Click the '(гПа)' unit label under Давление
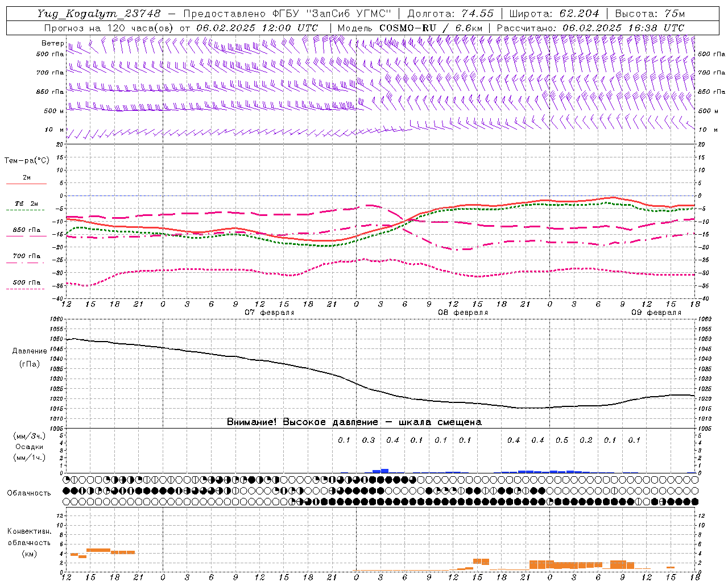The height and width of the screenshot is (582, 728). tap(30, 364)
